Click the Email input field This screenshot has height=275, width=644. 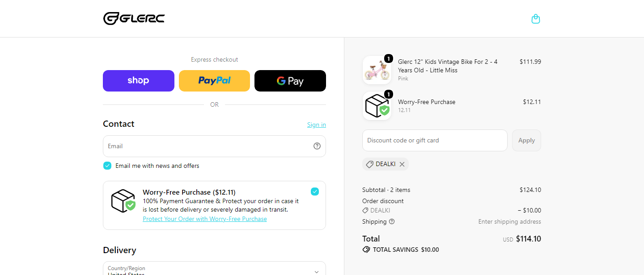coord(214,146)
